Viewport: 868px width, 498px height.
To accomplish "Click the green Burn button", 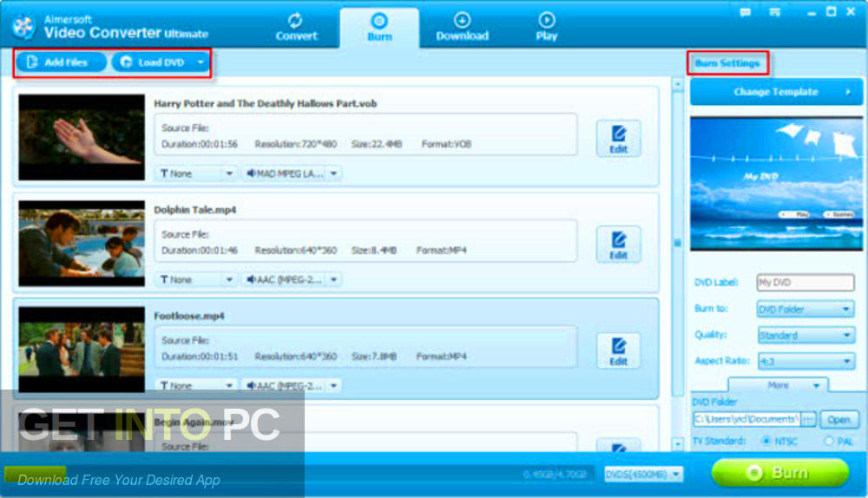I will pyautogui.click(x=780, y=473).
